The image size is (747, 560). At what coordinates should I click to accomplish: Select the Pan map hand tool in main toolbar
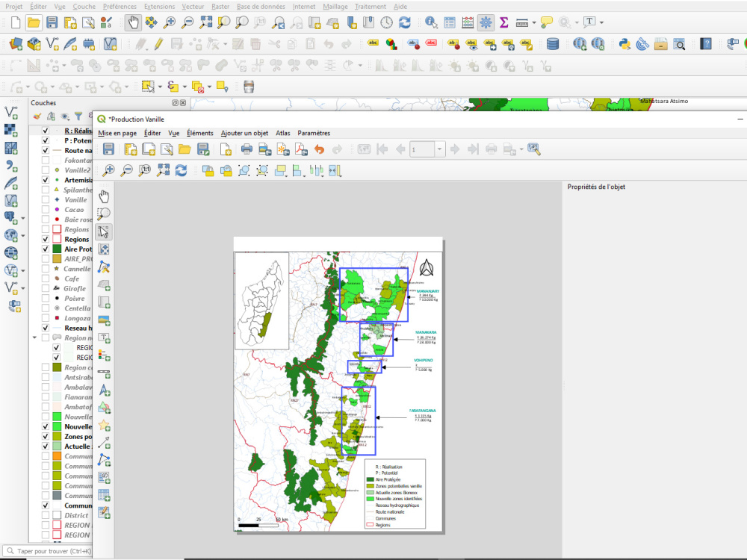[x=133, y=22]
